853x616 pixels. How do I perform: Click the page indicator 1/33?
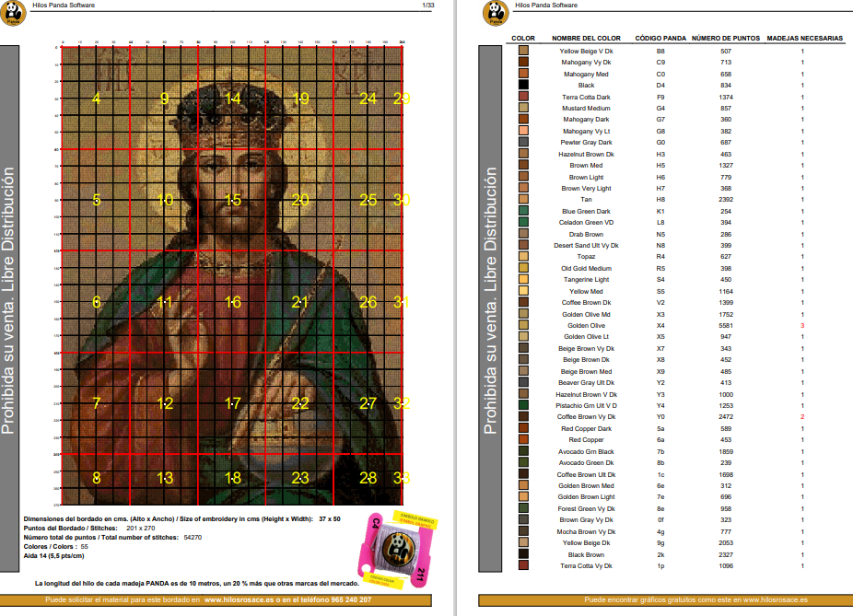(427, 5)
